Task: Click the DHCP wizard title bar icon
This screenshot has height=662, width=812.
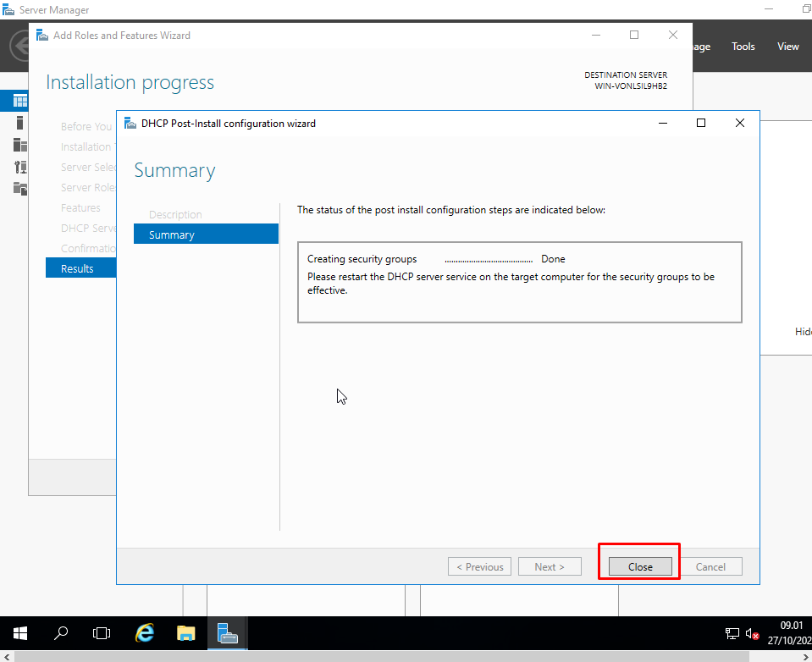Action: (x=130, y=124)
